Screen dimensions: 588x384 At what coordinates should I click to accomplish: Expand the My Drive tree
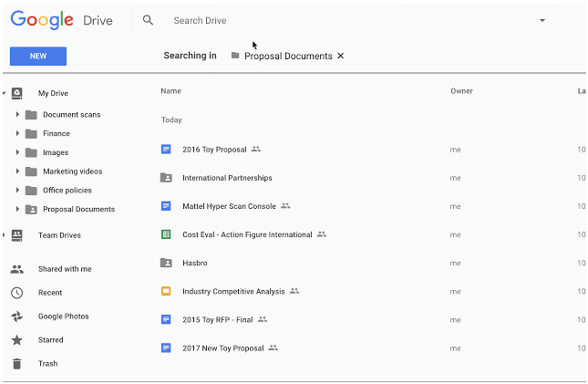tap(5, 93)
